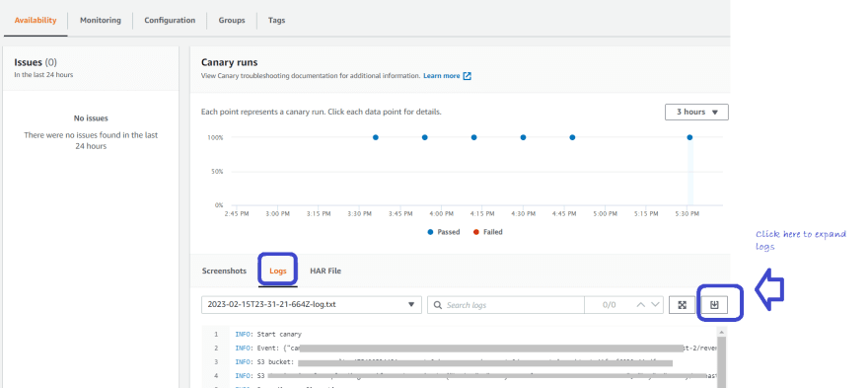
Task: Select the canary run point near 4:48 PM
Action: tap(572, 137)
